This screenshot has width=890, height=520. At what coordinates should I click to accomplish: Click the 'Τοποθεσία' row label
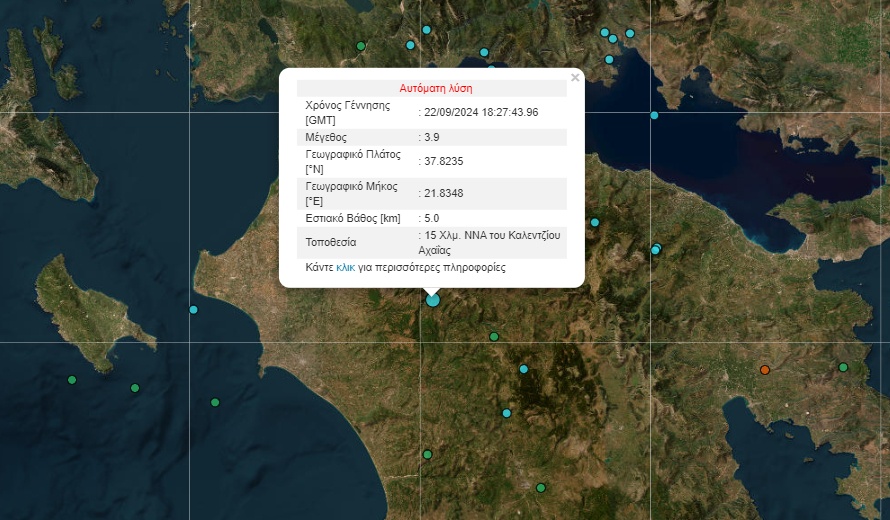pyautogui.click(x=331, y=242)
